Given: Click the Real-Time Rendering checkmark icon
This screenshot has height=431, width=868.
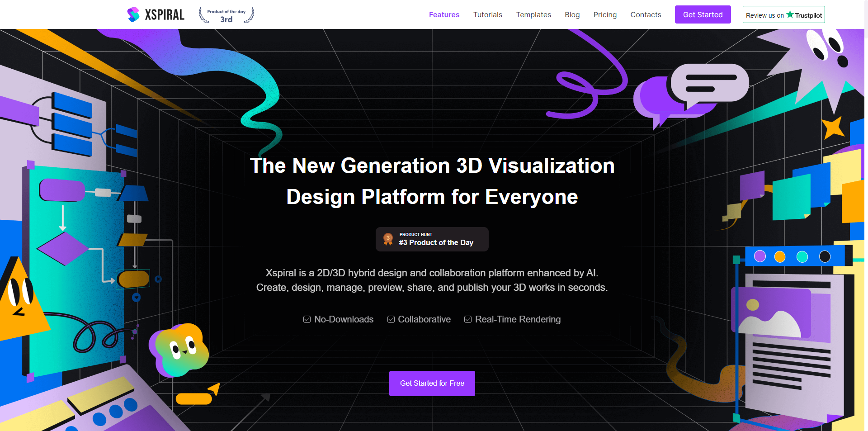Looking at the screenshot, I should (468, 319).
